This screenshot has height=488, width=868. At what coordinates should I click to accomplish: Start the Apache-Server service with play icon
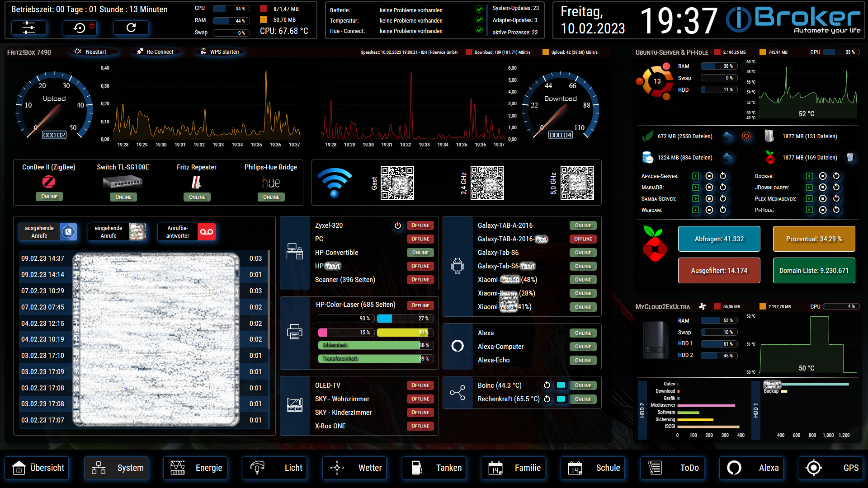(x=696, y=176)
